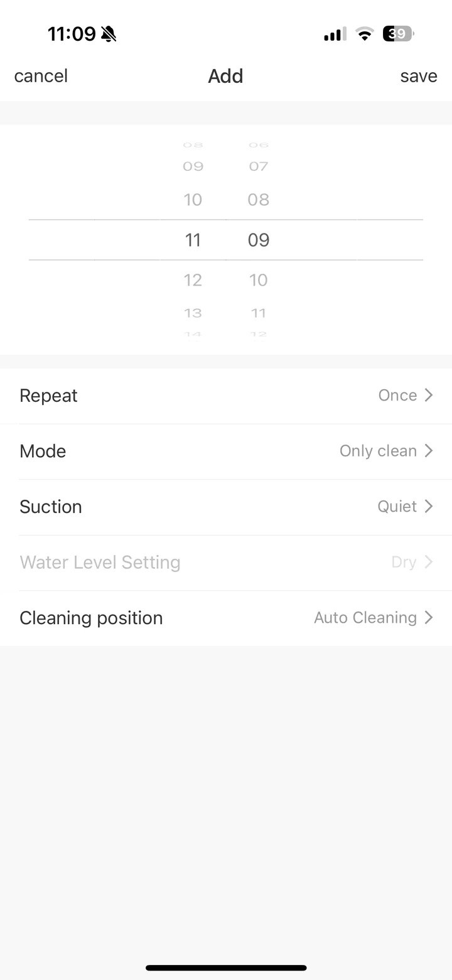Tap the disabled Water Level Setting chevron
The height and width of the screenshot is (980, 452).
(x=429, y=562)
